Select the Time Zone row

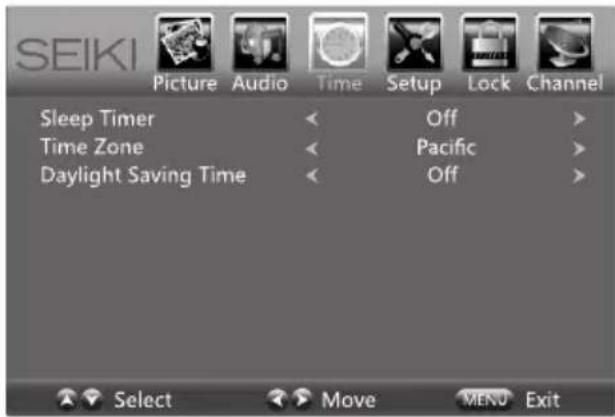coord(313,148)
